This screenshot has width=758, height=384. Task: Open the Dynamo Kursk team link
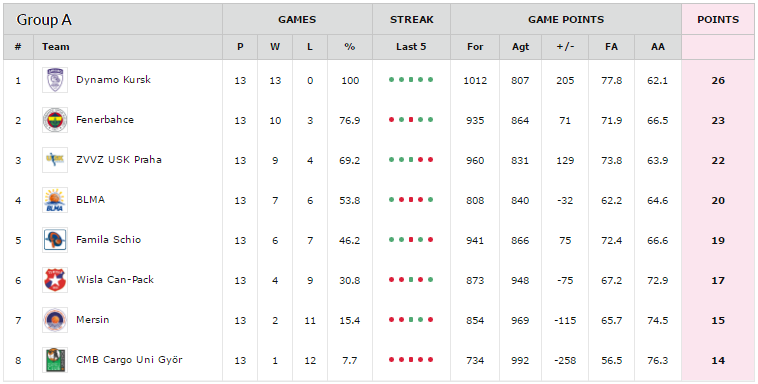pyautogui.click(x=113, y=80)
